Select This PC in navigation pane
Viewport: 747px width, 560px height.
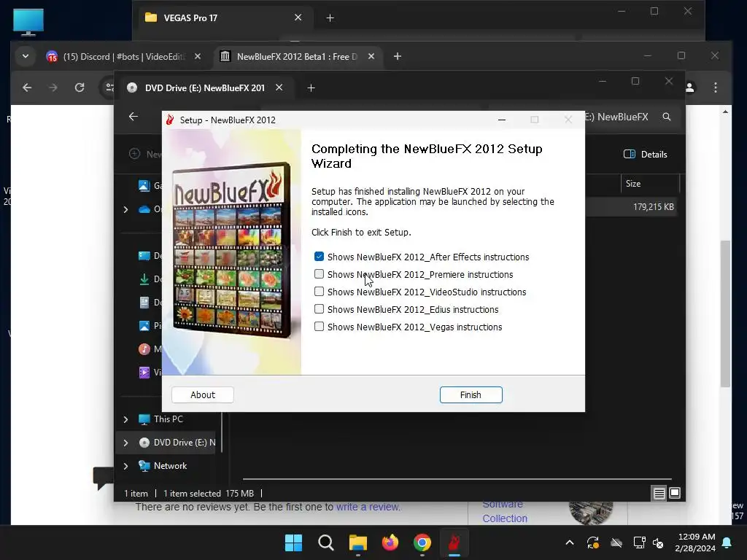pos(168,419)
